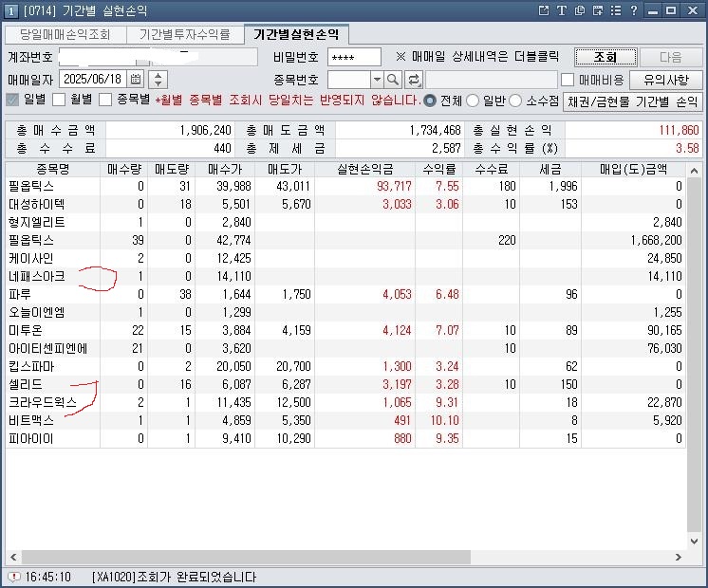This screenshot has width=708, height=588.
Task: Open the 유의사항 button
Action: coord(666,80)
